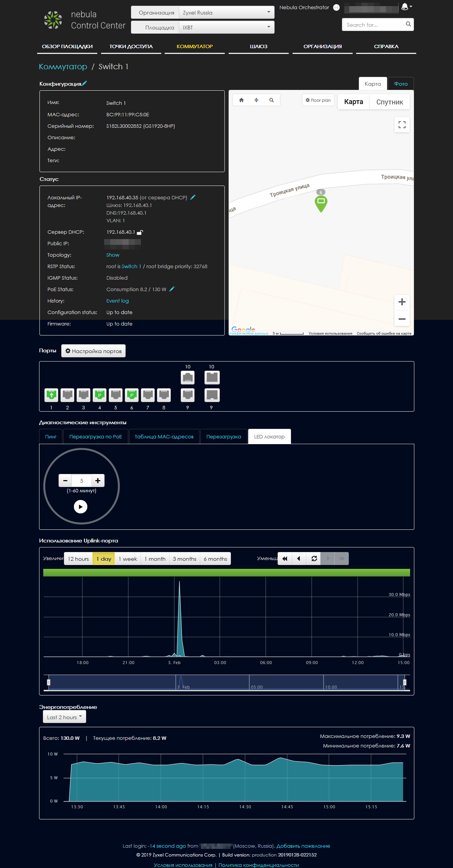Screen dimensions: 453x868
Task: Select 1 month graph range
Action: click(155, 559)
